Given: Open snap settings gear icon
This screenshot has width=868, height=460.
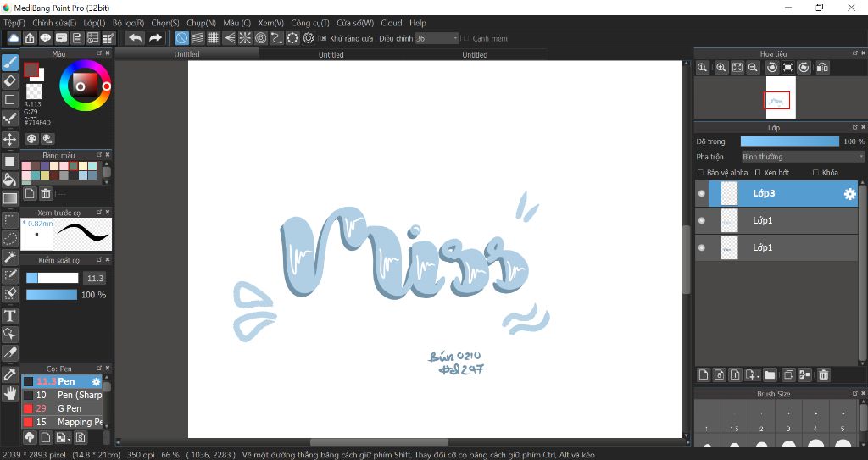Looking at the screenshot, I should (309, 38).
